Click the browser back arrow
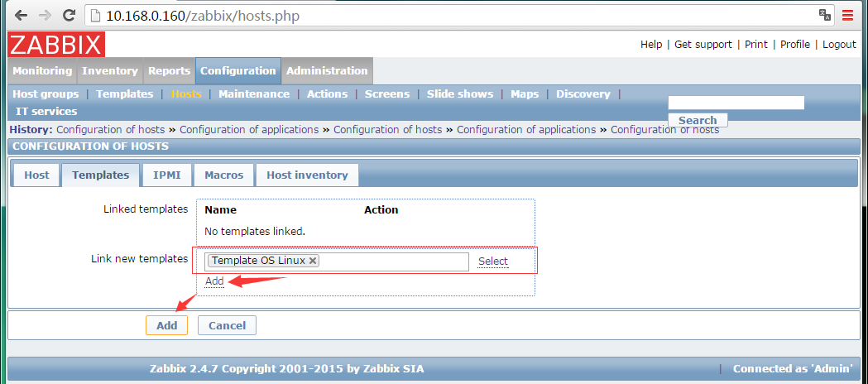The image size is (868, 384). click(21, 16)
